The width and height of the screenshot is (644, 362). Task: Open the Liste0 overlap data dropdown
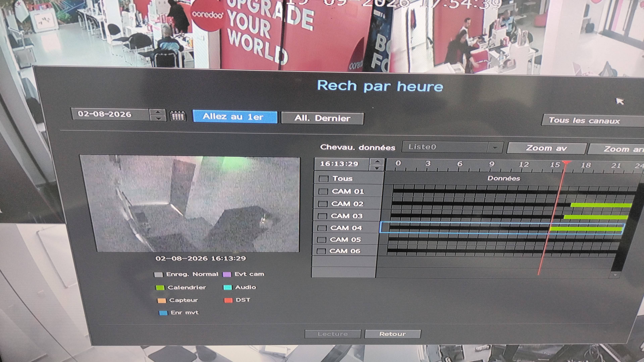coord(452,147)
